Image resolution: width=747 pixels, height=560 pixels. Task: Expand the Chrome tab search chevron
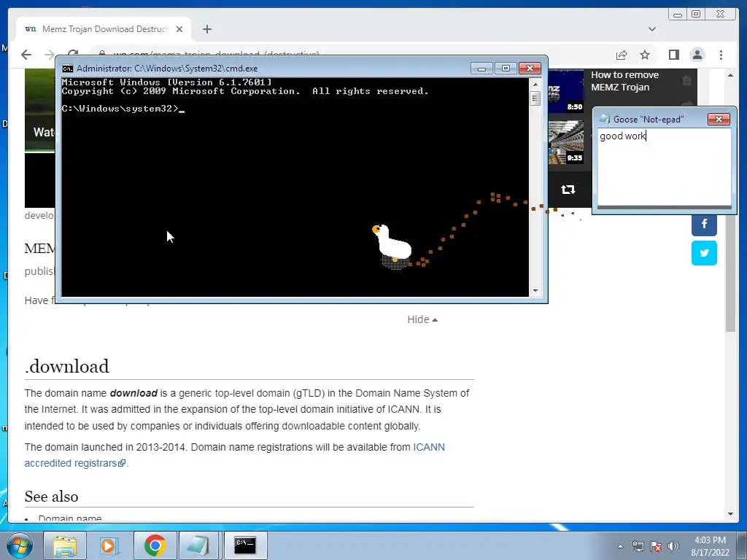[x=652, y=29]
